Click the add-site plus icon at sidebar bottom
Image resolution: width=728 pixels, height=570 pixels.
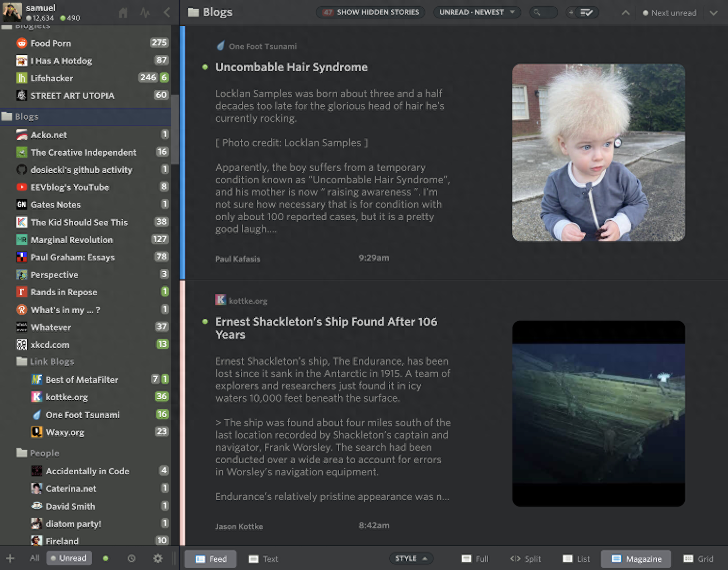pyautogui.click(x=10, y=558)
